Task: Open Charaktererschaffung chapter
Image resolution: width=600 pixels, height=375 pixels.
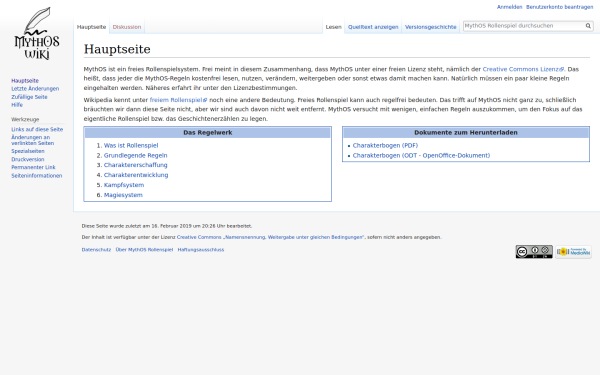Action: click(x=135, y=165)
